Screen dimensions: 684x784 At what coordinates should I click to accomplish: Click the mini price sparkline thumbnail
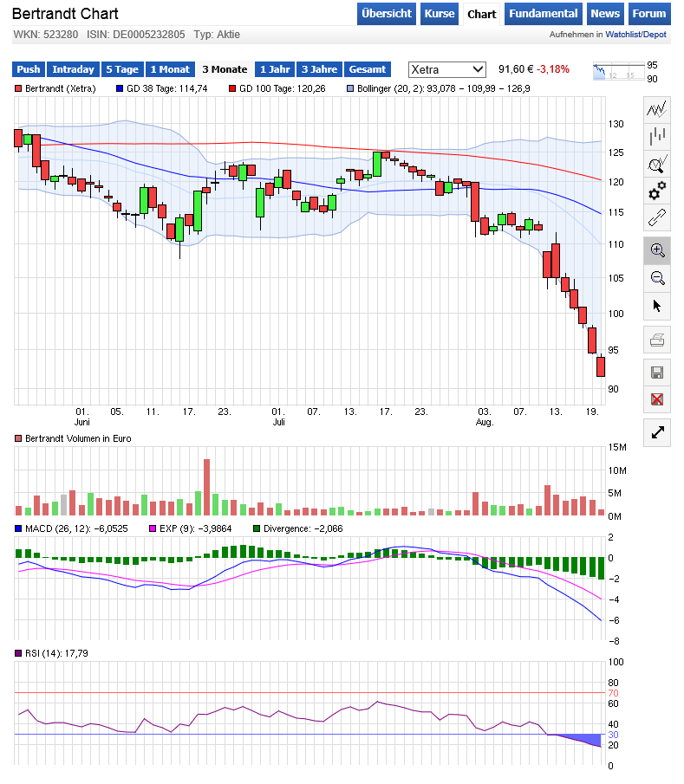click(x=618, y=72)
